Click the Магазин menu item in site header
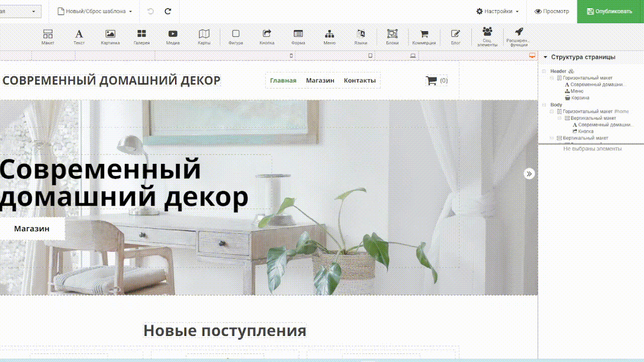Screen dimensions: 644x362 (320, 80)
